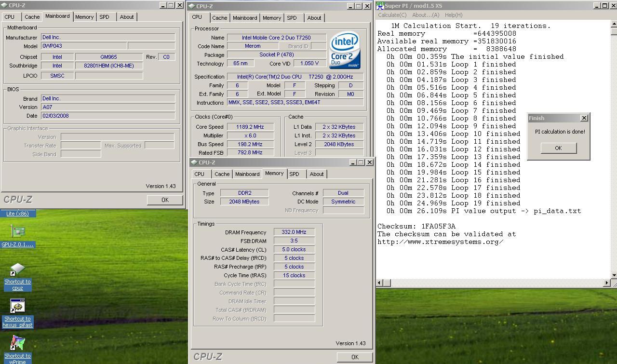Click Southbridge value 82801HBM (ICH8-ME)
The height and width of the screenshot is (364, 617).
point(109,66)
